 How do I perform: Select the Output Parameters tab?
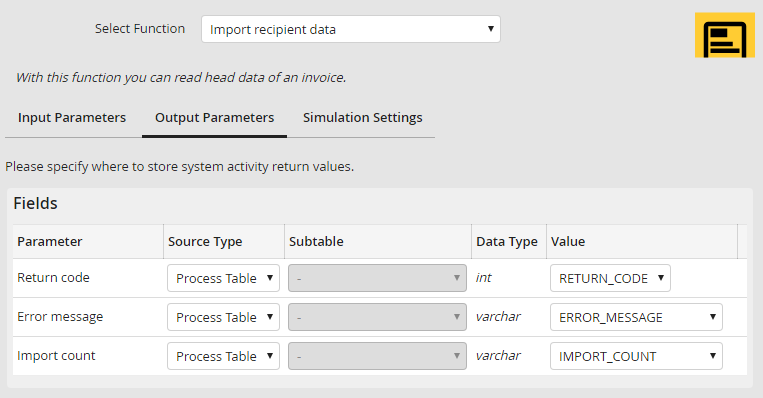pos(215,118)
